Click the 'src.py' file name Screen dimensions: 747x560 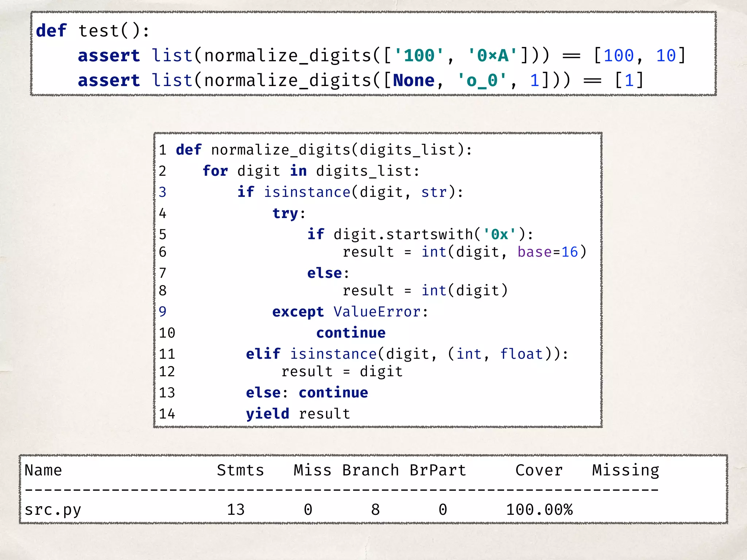tap(53, 510)
